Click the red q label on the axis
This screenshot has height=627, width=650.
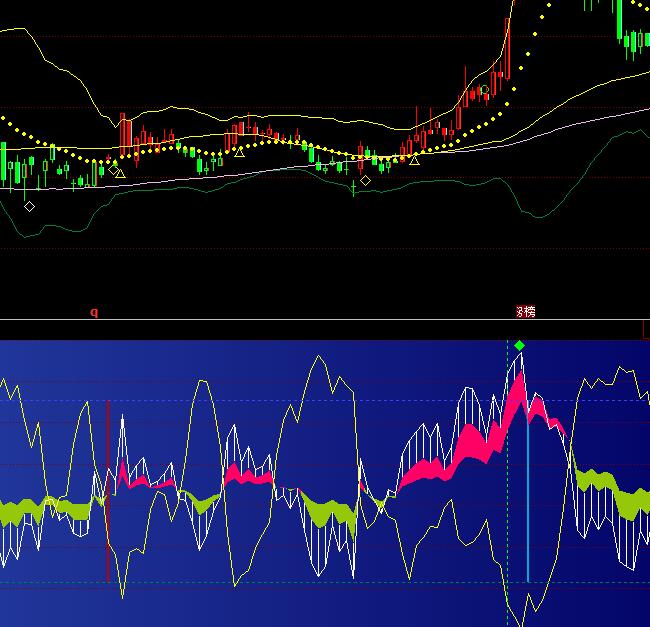pos(94,312)
